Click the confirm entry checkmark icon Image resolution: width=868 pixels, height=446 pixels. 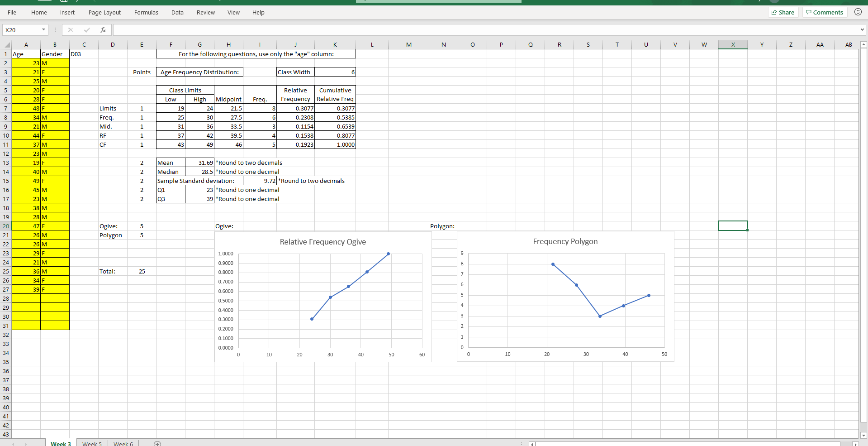(87, 30)
